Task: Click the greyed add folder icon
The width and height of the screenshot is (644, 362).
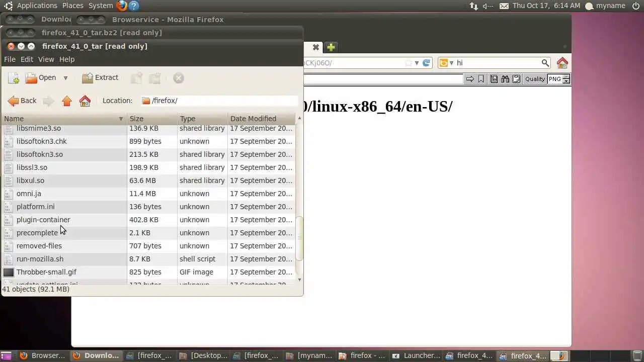Action: click(155, 78)
